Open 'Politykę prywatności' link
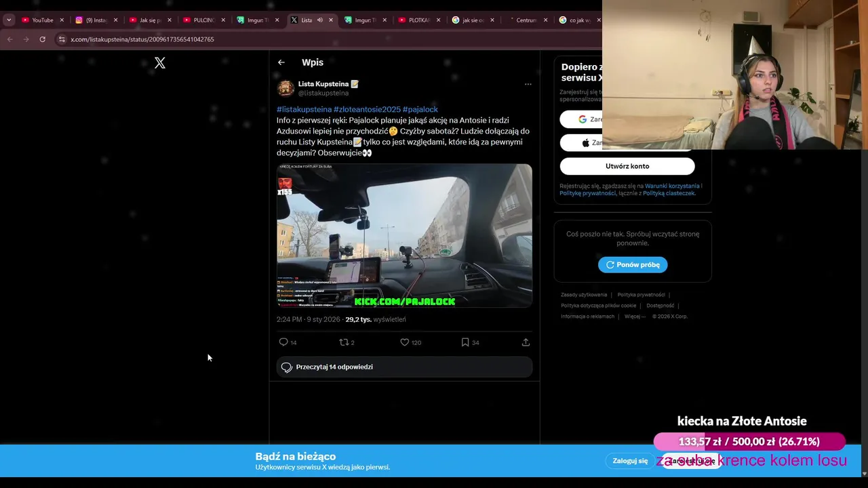This screenshot has height=488, width=868. [587, 193]
